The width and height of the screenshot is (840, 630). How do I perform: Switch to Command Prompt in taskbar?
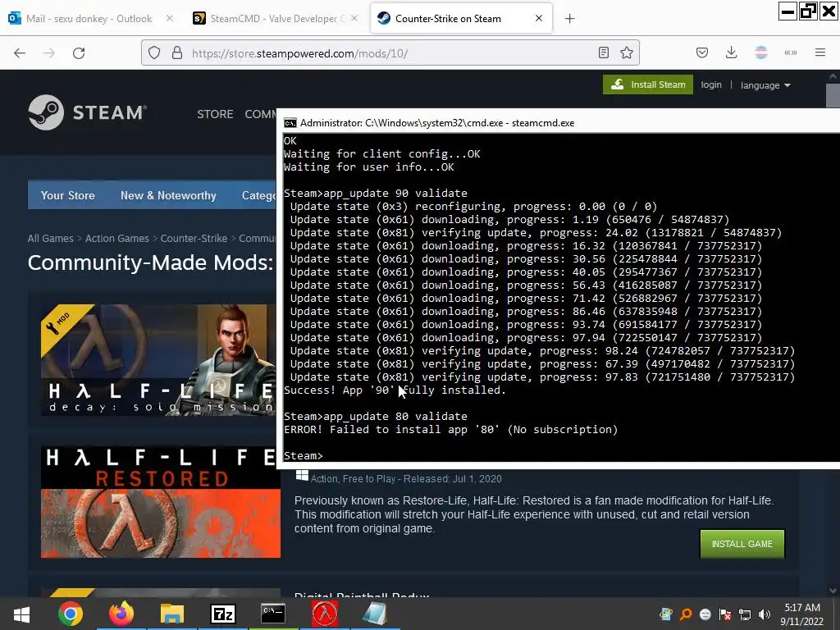[272, 614]
